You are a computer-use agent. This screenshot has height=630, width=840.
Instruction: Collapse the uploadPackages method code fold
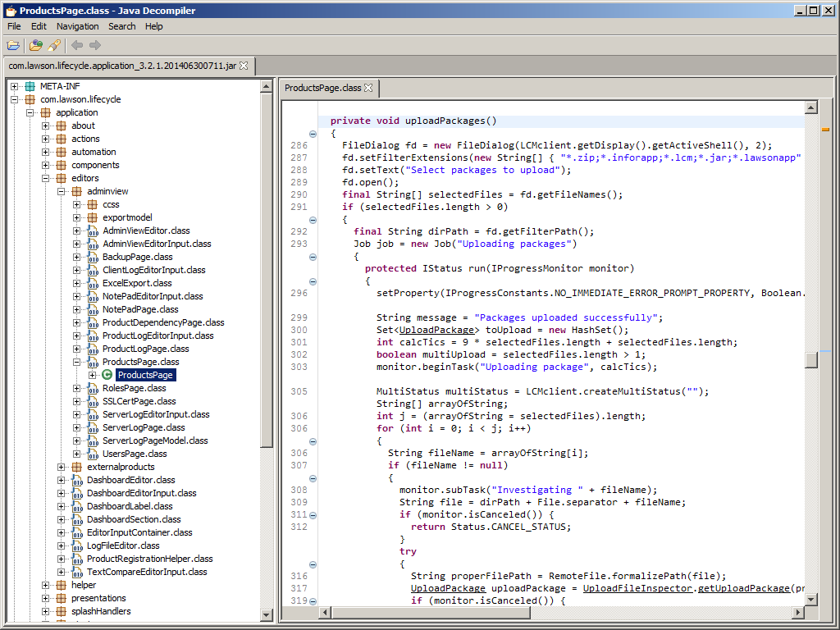tap(313, 134)
